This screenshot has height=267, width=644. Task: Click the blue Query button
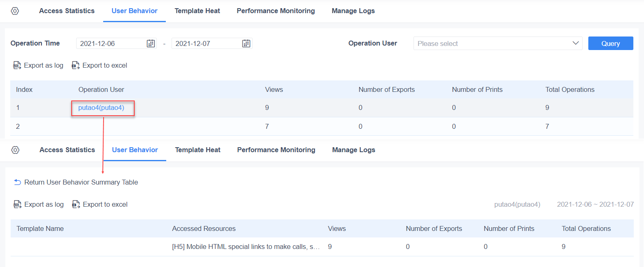(610, 43)
